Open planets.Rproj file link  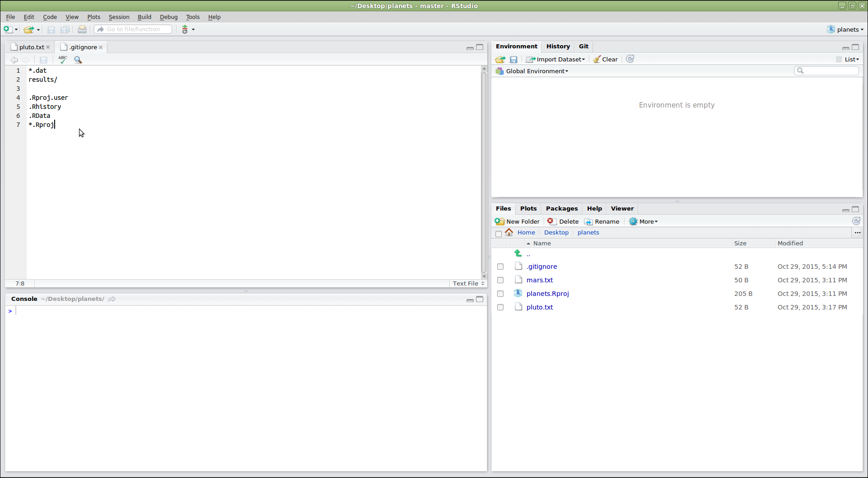point(547,294)
